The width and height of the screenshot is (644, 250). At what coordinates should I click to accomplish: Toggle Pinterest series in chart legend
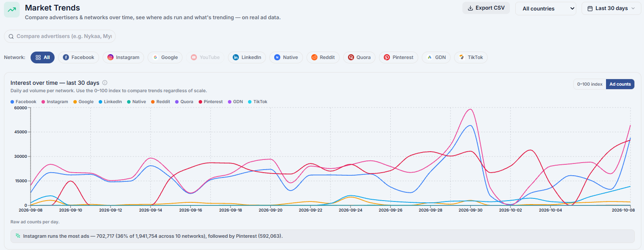[x=210, y=102]
